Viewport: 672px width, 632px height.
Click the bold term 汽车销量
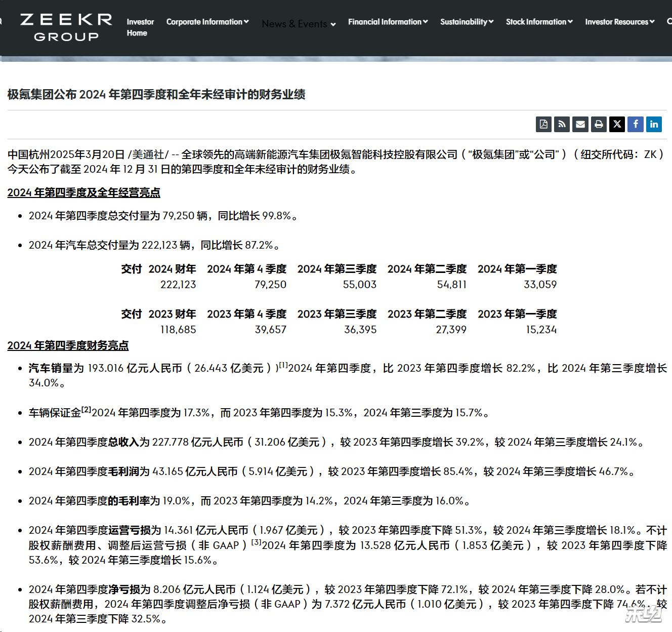51,368
